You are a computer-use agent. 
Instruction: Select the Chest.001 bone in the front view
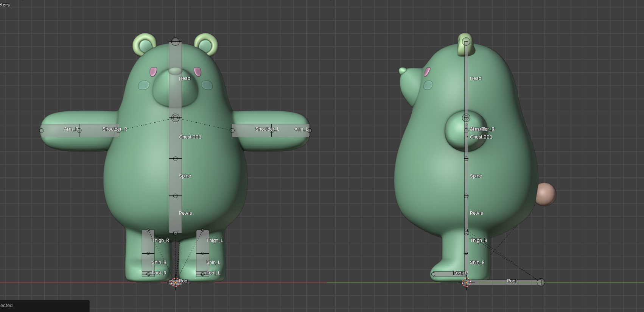[175, 138]
